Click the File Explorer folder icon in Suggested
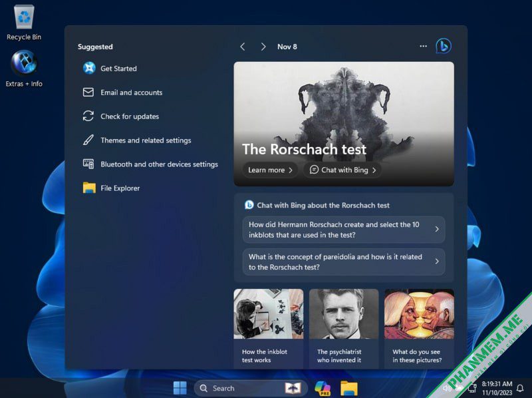The width and height of the screenshot is (532, 398). (x=89, y=188)
